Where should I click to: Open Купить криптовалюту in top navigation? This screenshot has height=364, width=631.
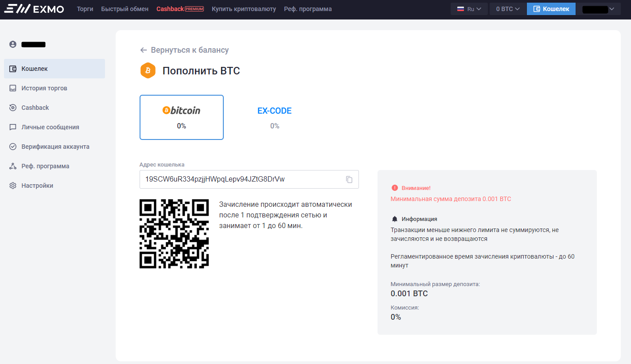244,9
